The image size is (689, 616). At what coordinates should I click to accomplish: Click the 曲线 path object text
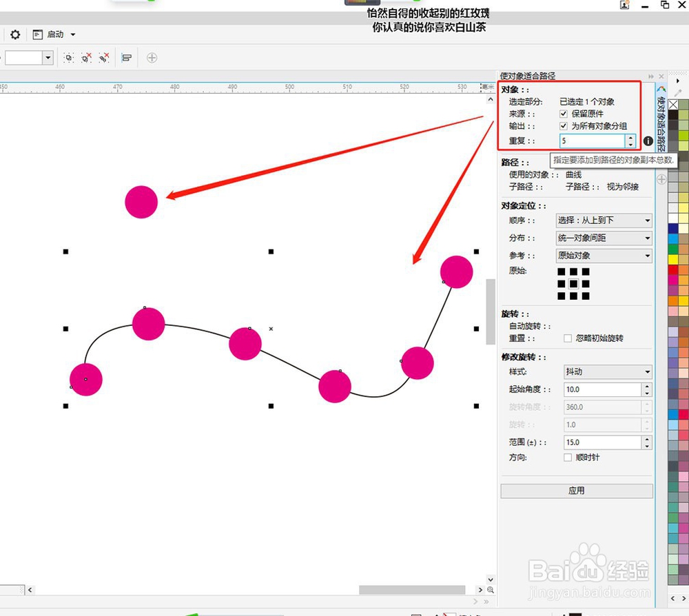click(x=573, y=175)
